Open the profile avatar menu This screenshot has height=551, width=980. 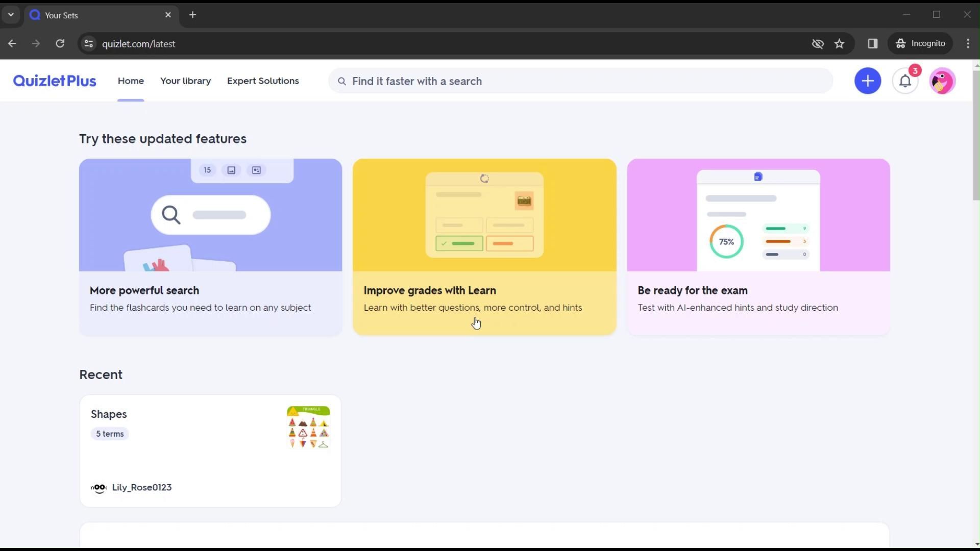[x=942, y=81]
